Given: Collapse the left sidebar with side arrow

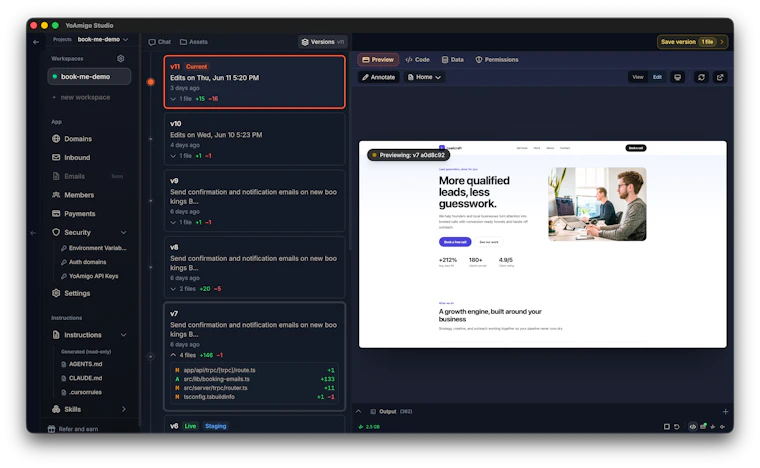Looking at the screenshot, I should coord(33,233).
